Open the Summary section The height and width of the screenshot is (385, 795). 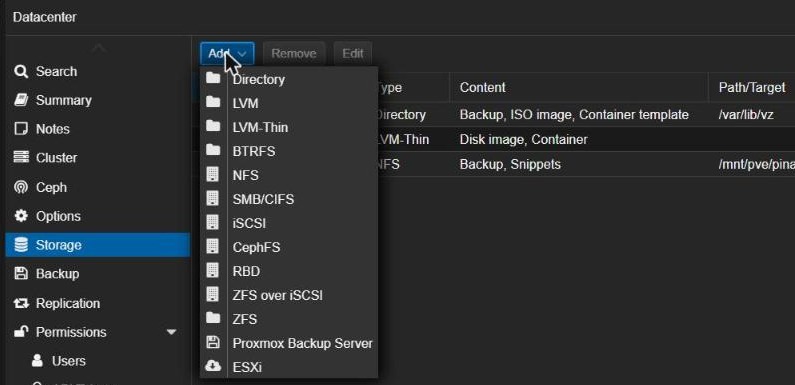[98, 100]
